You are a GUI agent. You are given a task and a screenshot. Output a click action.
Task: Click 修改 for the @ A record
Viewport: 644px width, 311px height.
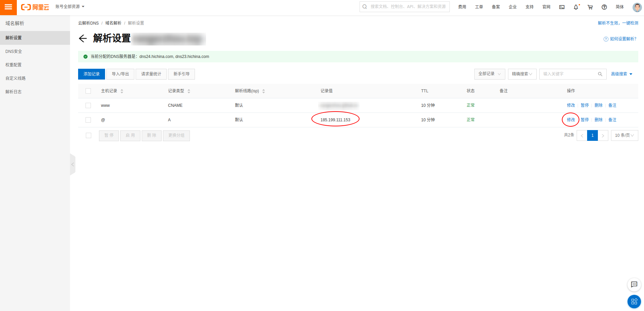pyautogui.click(x=571, y=120)
